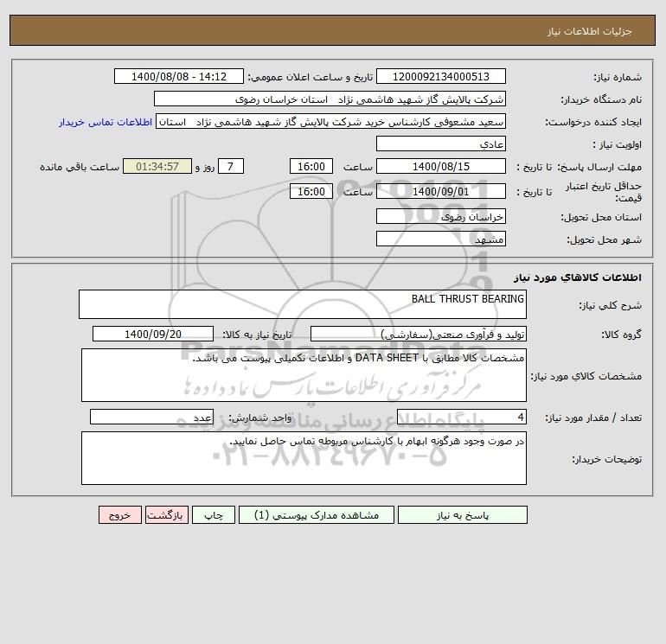The image size is (666, 644).
Task: Select the need number field 1200092134000513
Action: 441,76
